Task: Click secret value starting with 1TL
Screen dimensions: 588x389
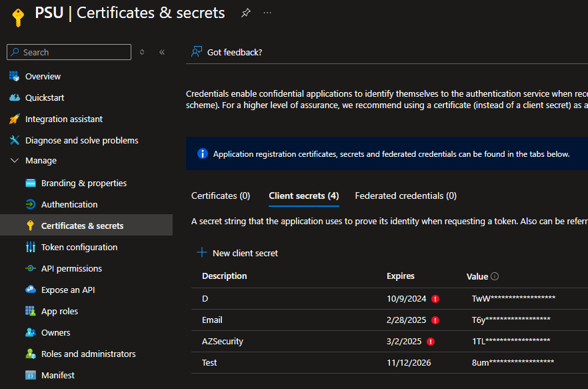Action: [511, 342]
